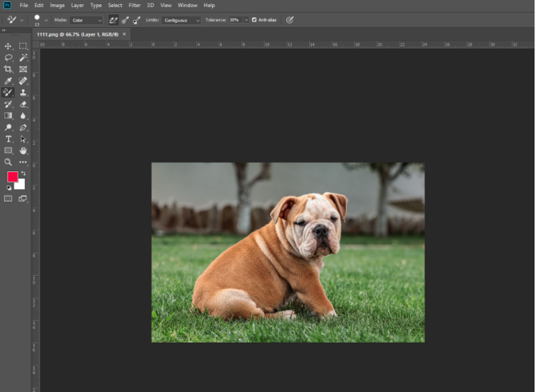The width and height of the screenshot is (536, 392).
Task: Select the Lasso tool
Action: (x=8, y=57)
